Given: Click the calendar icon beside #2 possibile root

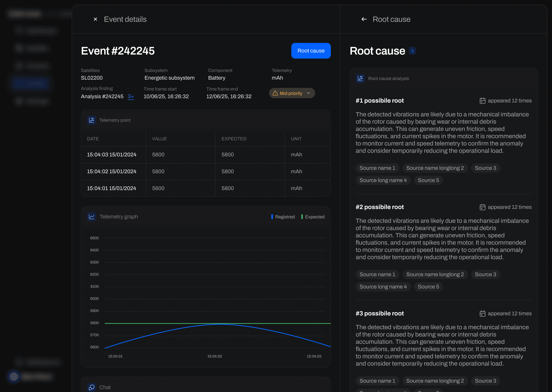Looking at the screenshot, I should 482,207.
